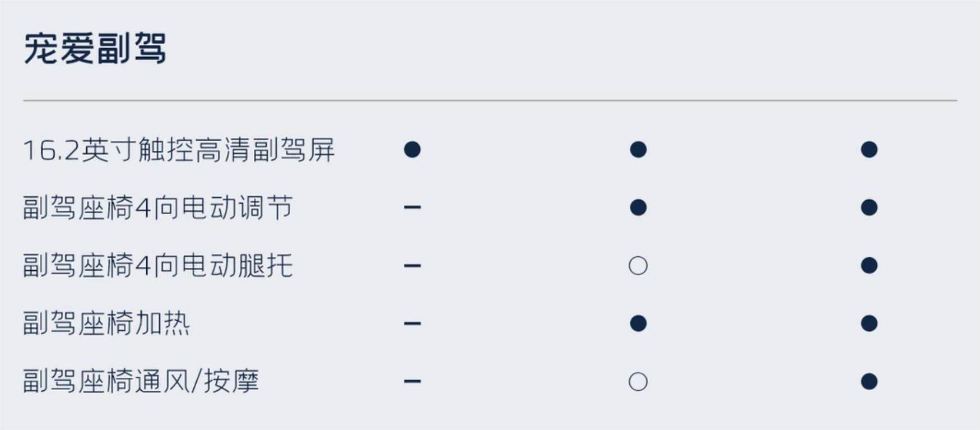
Task: Click the 副驾座椅4向电动调节 row label
Action: click(157, 208)
